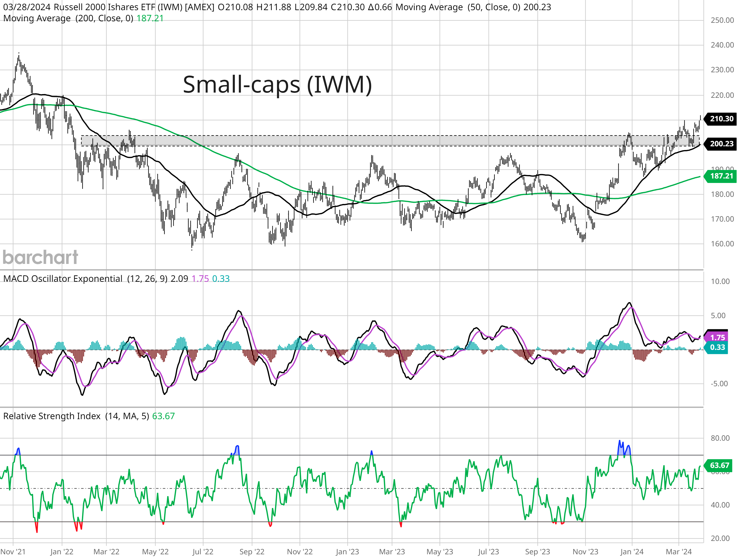Click the O210.08 open value in header
The height and width of the screenshot is (560, 737).
point(236,7)
